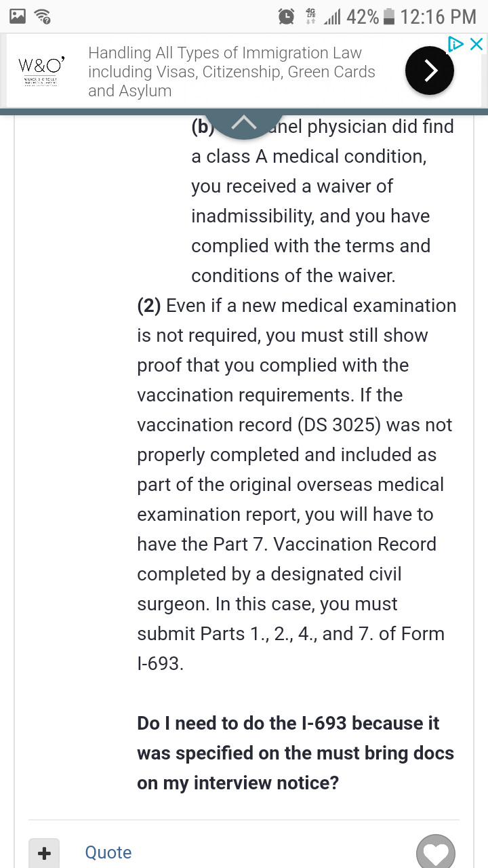This screenshot has width=488, height=868.
Task: Click the Quote link below the post
Action: [108, 852]
